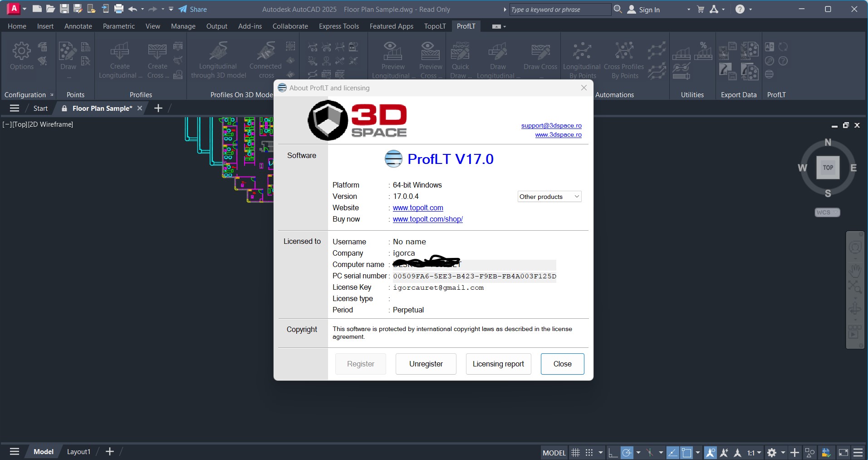Toggle annotation objects visibility
The height and width of the screenshot is (460, 868).
point(711,452)
